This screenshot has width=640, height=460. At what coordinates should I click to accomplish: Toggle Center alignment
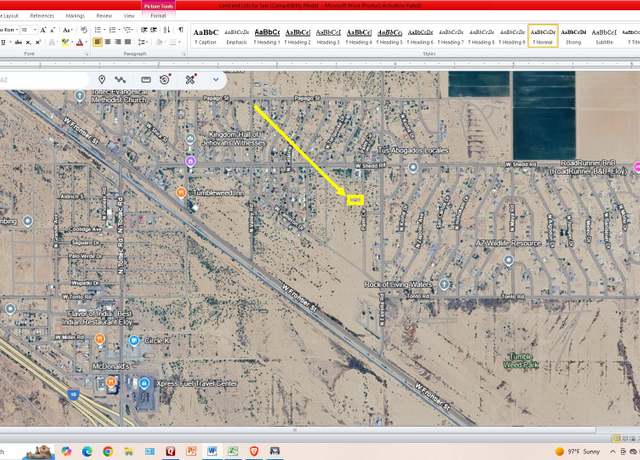click(108, 42)
